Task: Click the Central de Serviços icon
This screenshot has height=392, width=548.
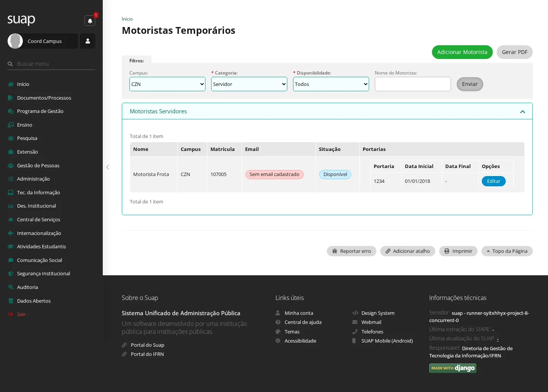Action: 11,219
